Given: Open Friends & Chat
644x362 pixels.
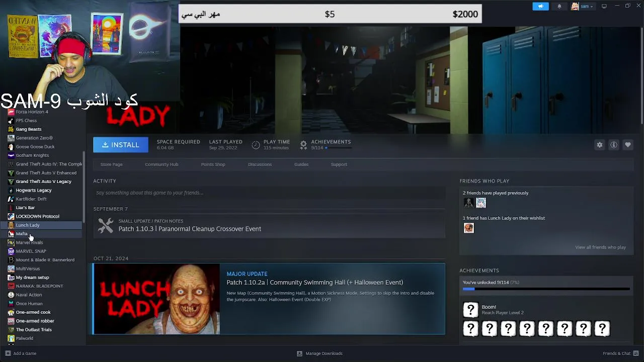Looking at the screenshot, I should pyautogui.click(x=620, y=353).
